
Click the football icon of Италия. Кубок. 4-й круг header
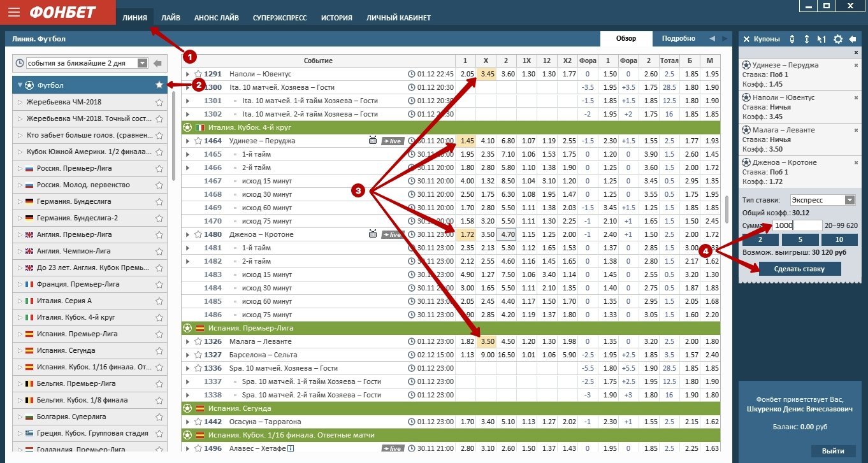point(187,127)
